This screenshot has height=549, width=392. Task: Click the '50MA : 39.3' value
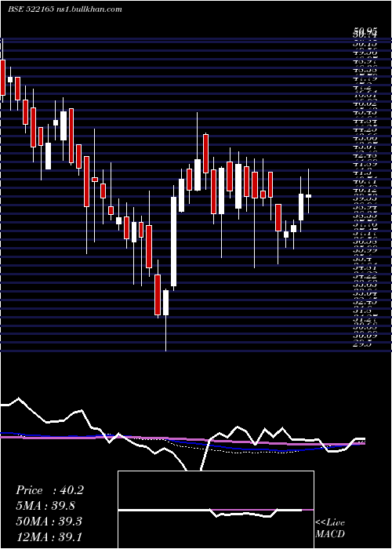tap(49, 522)
